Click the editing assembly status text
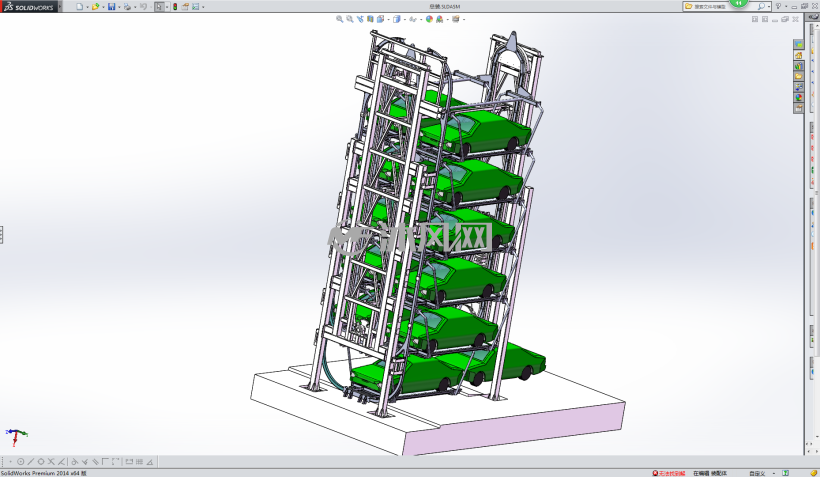 (x=710, y=473)
